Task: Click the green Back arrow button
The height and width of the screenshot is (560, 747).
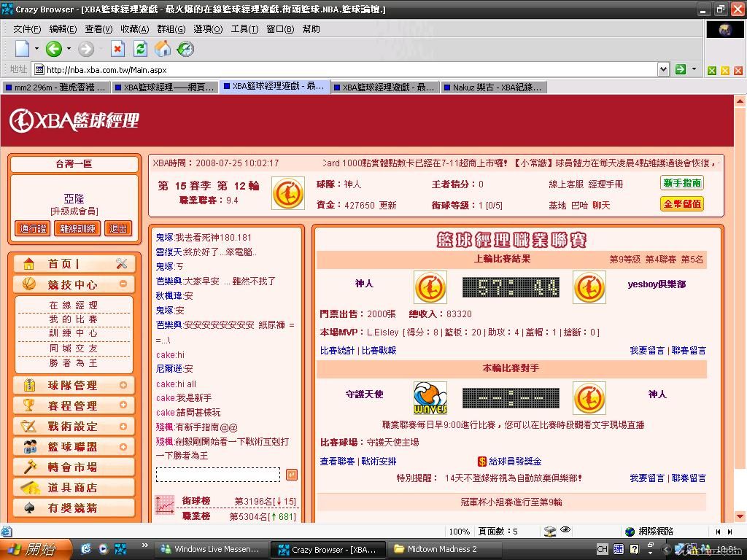Action: pos(53,49)
